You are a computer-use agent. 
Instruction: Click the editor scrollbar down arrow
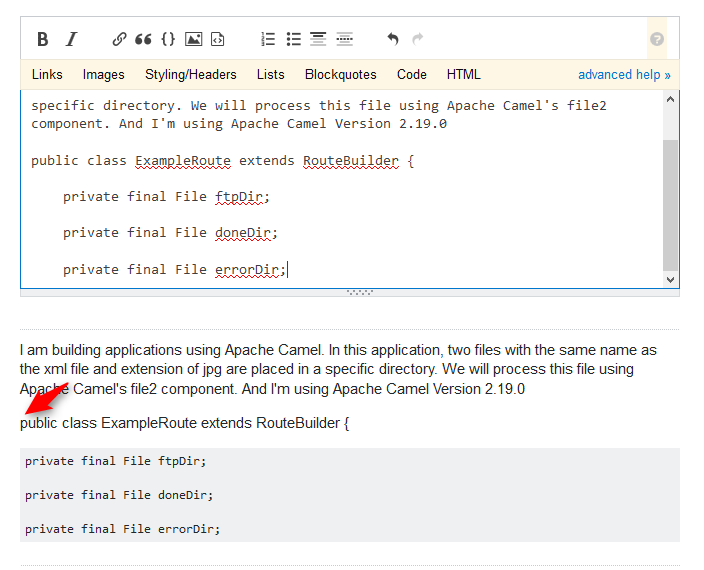click(671, 280)
